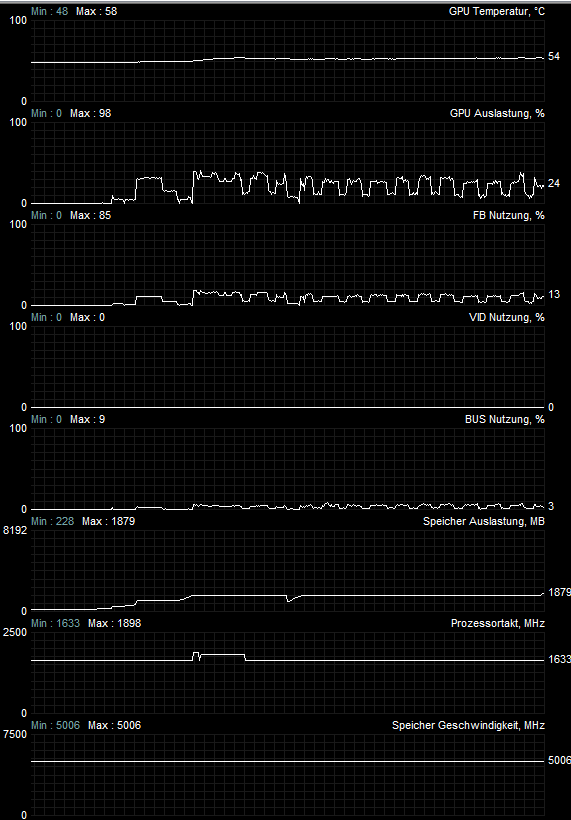Click inside the Prozessortakt graph plot
Image resolution: width=571 pixels, height=820 pixels.
coord(288,673)
